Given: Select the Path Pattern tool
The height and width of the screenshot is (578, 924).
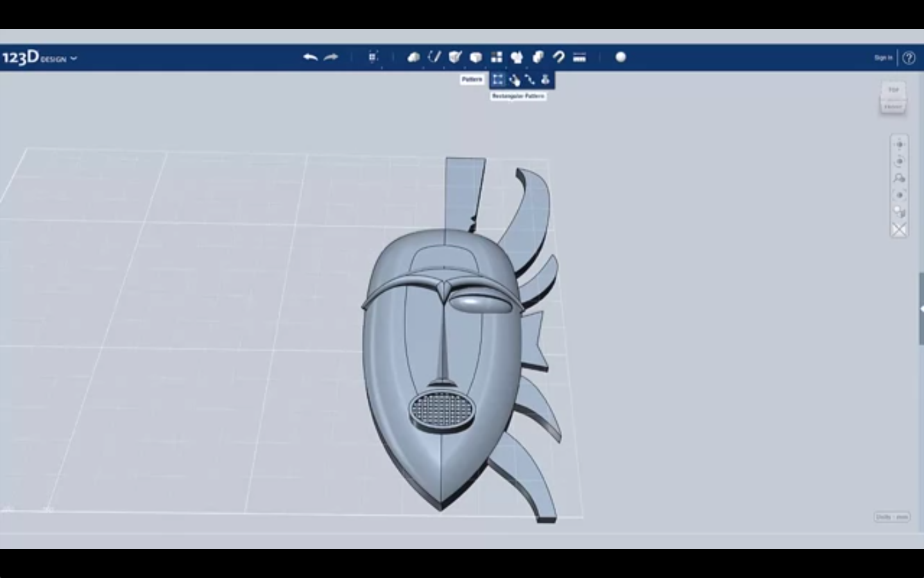Looking at the screenshot, I should tap(529, 80).
